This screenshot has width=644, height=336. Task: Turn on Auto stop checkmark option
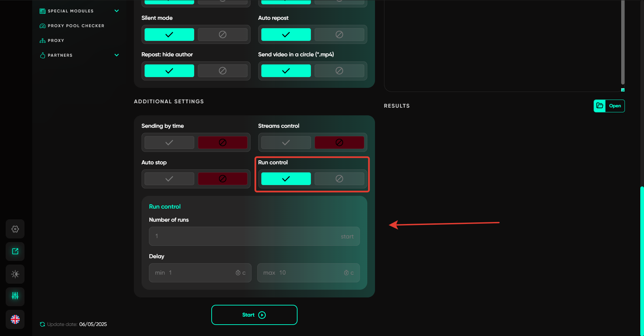[169, 179]
